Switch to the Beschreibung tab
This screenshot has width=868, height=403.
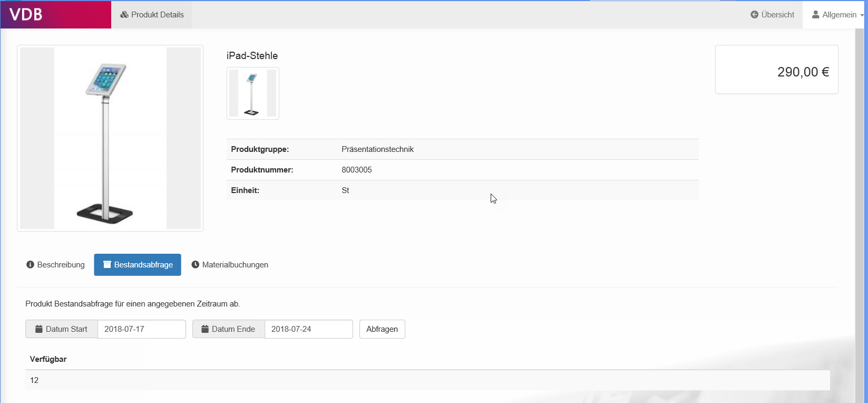(55, 265)
